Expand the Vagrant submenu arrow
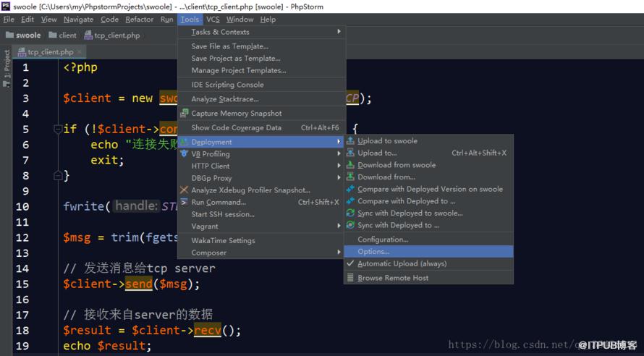 [339, 226]
